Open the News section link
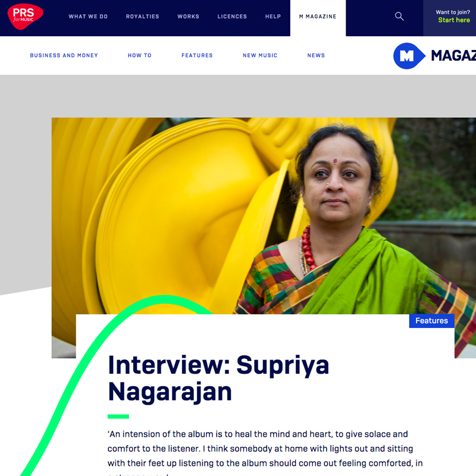The image size is (476, 476). pos(316,55)
